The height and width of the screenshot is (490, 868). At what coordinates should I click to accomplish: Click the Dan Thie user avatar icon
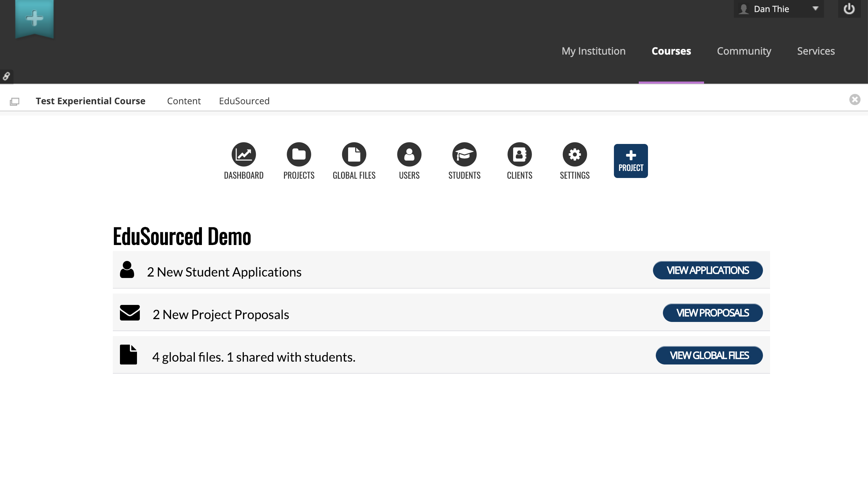tap(743, 9)
